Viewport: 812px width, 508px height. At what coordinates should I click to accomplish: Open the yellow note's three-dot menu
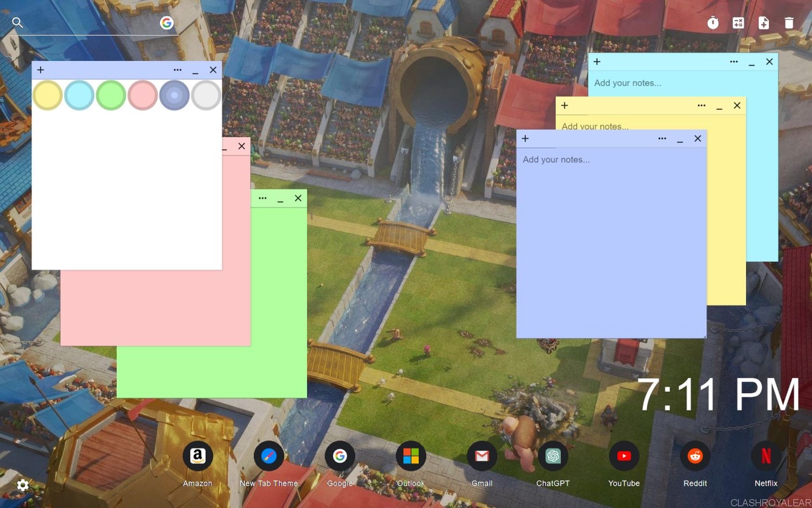click(702, 105)
